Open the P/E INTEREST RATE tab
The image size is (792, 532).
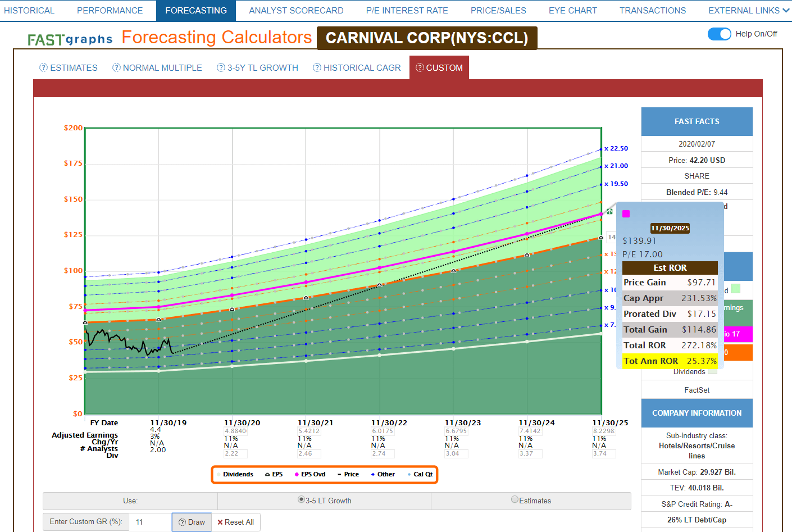(407, 11)
